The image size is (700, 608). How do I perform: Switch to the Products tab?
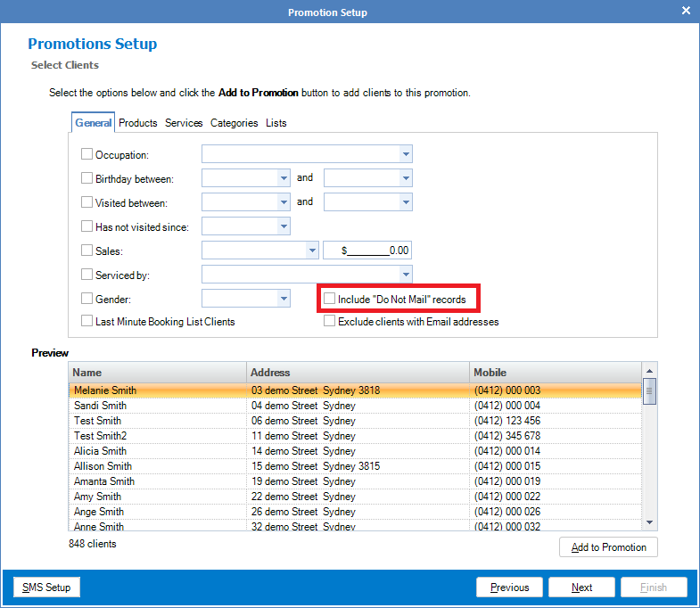[x=138, y=123]
